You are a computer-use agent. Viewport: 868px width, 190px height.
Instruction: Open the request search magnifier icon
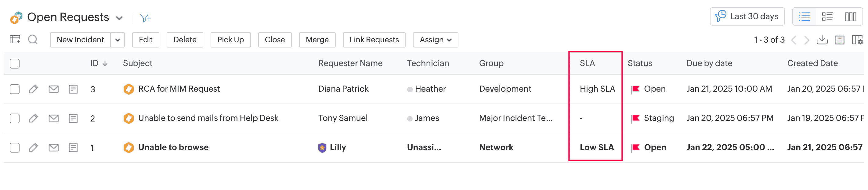tap(33, 40)
